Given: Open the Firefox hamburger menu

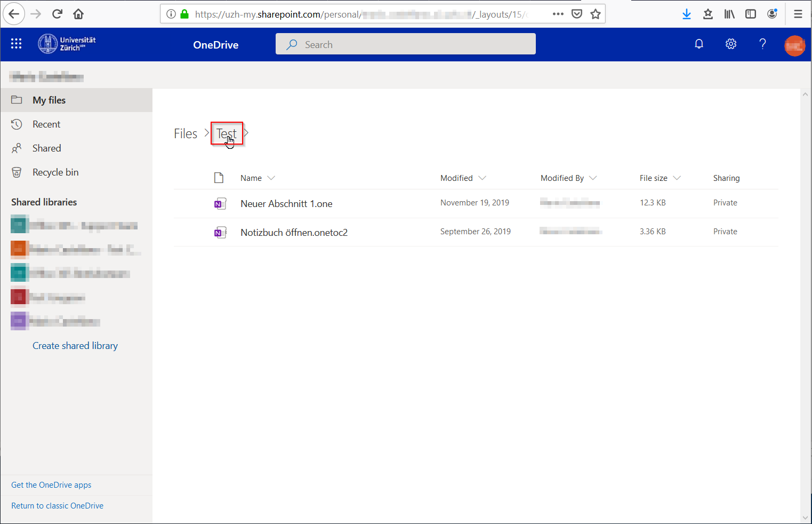Looking at the screenshot, I should tap(798, 14).
